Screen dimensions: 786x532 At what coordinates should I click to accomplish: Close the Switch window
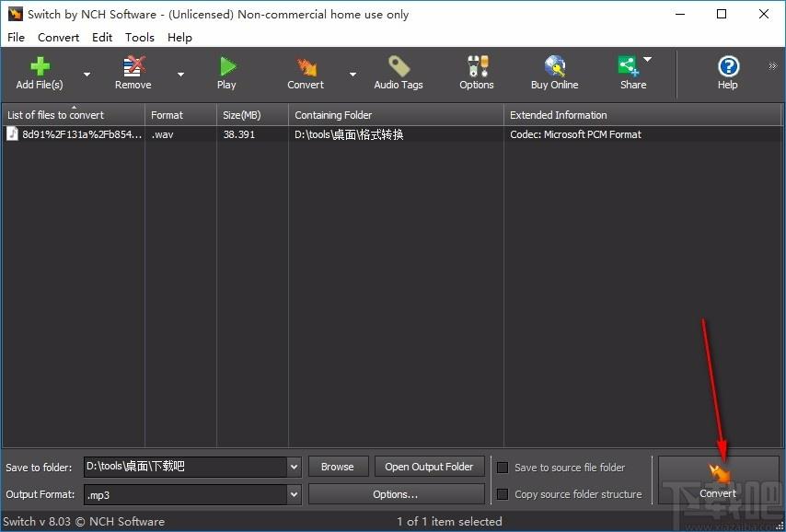[764, 14]
